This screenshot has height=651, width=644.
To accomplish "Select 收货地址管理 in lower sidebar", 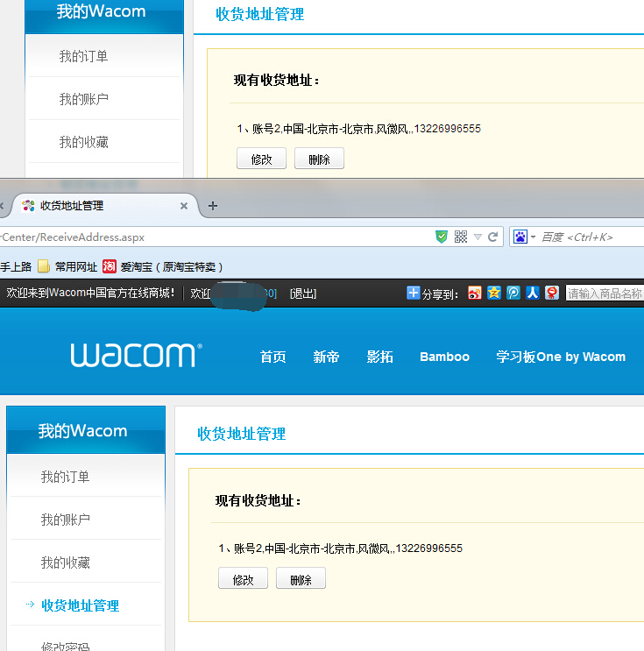I will (80, 605).
